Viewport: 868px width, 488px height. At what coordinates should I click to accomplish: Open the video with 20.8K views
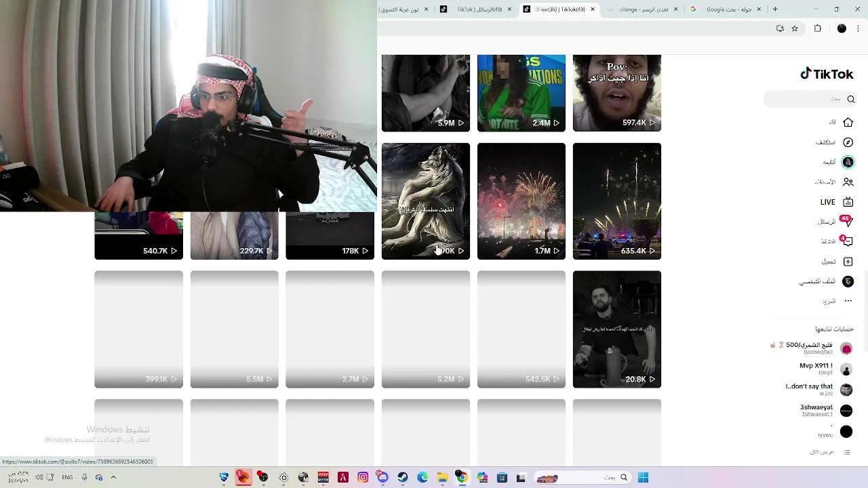point(617,329)
